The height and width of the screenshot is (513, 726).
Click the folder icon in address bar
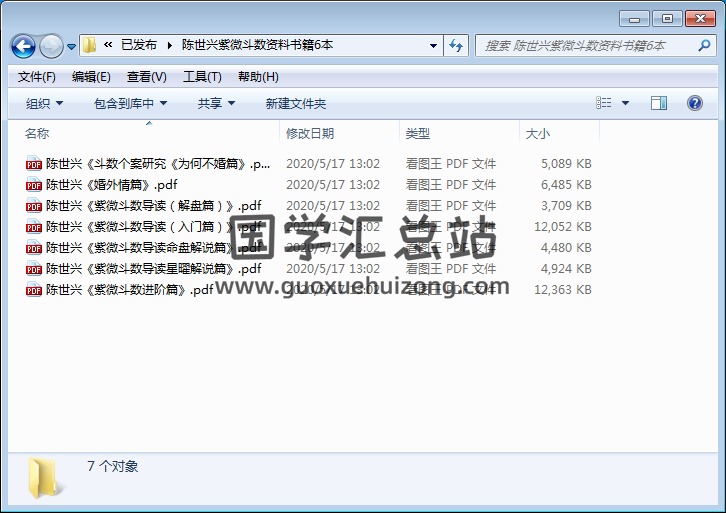[90, 45]
